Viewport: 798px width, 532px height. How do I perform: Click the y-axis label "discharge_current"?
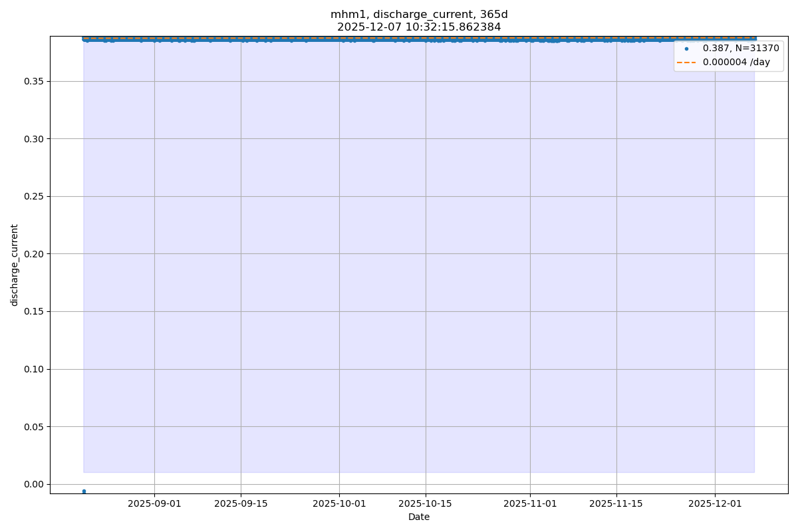(x=15, y=265)
